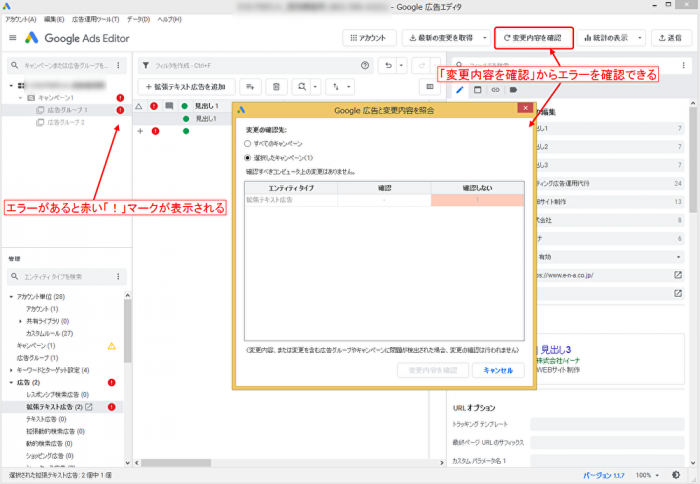Open the external icon beside 拡張テキスト広告 (2)
This screenshot has width=700, height=484.
click(89, 407)
